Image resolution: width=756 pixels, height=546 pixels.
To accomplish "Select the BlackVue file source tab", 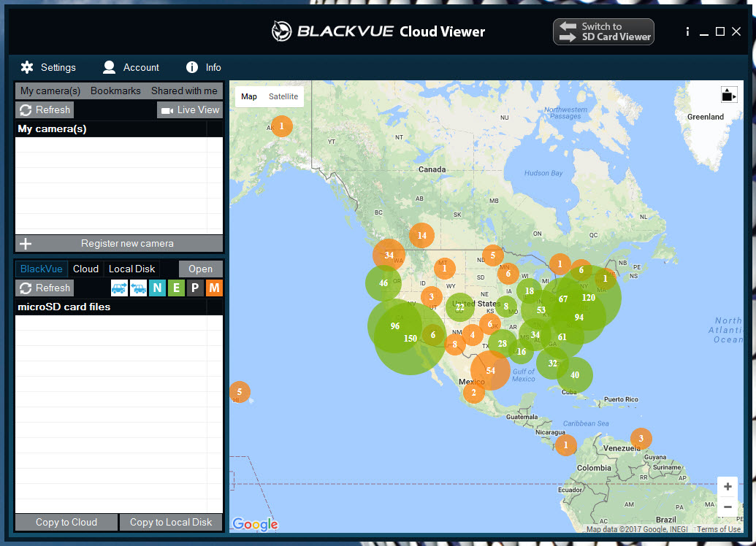I will (x=41, y=269).
